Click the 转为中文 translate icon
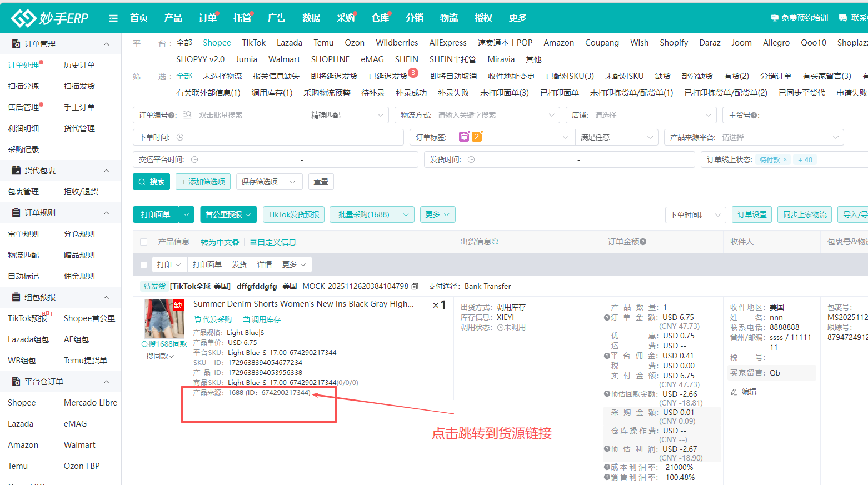868x485 pixels. [x=236, y=242]
